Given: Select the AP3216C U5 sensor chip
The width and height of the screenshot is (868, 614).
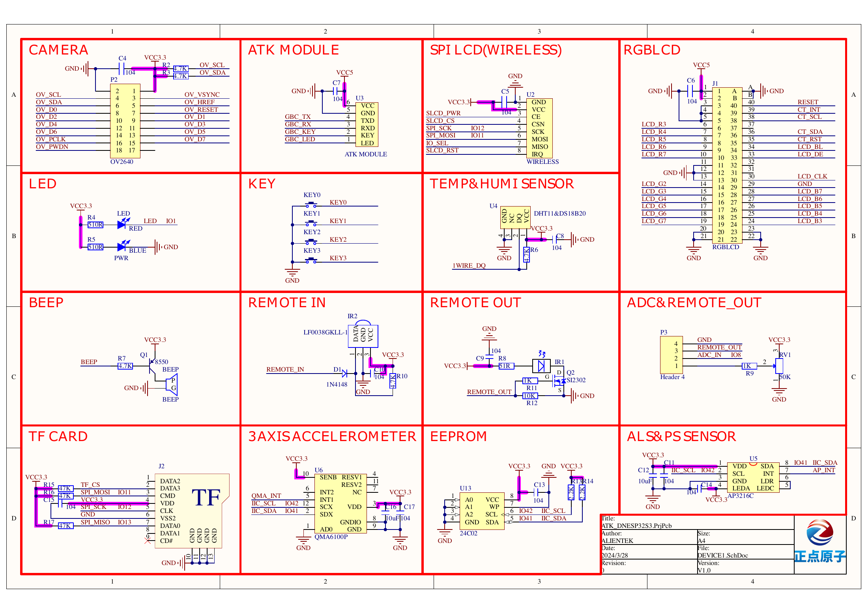Looking at the screenshot, I should point(753,477).
